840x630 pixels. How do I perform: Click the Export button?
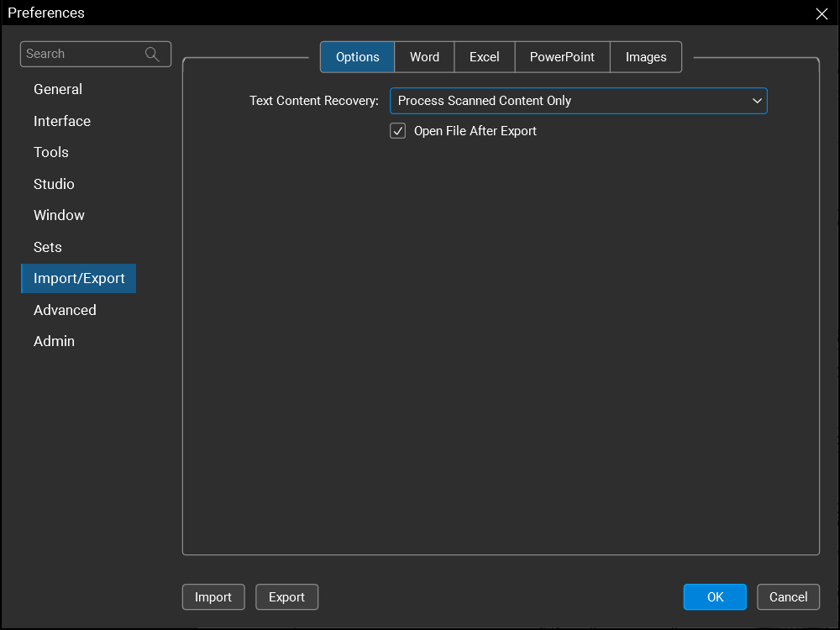coord(286,597)
